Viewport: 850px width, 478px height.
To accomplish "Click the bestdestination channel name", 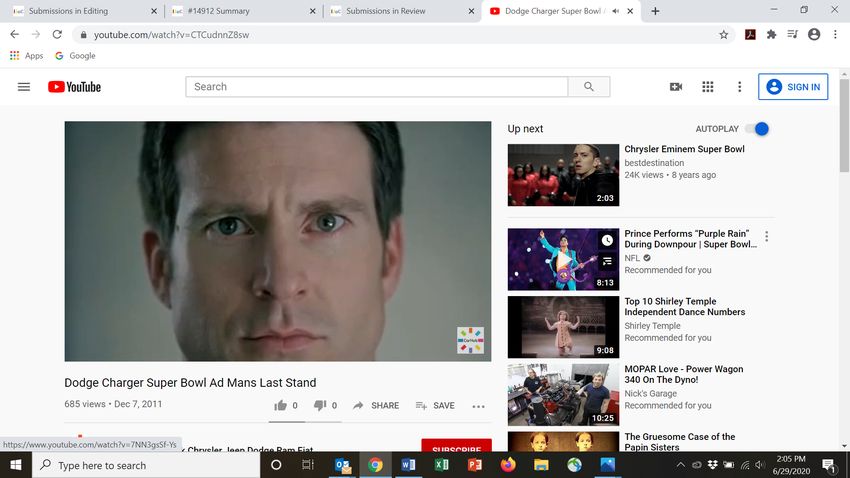I will tap(654, 163).
